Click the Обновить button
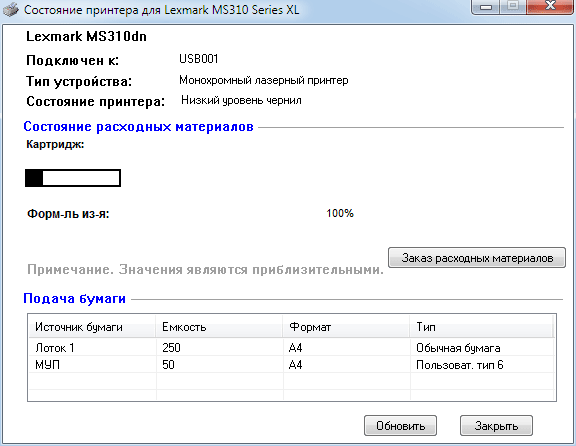Image resolution: width=576 pixels, height=446 pixels. (x=400, y=425)
